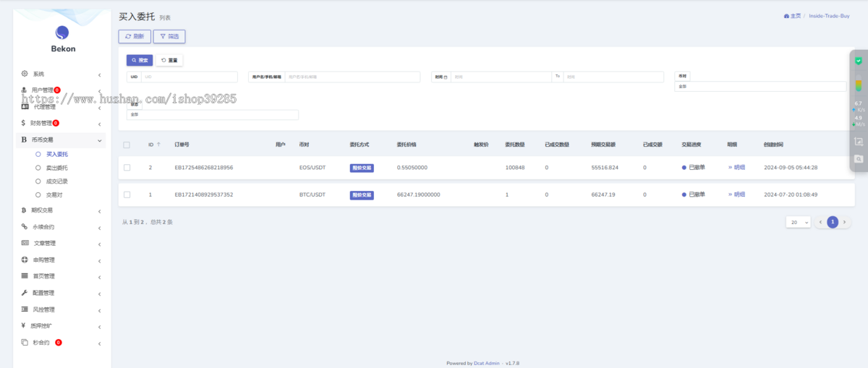
Task: Click the list icon beside 风控管理
Action: pos(25,309)
